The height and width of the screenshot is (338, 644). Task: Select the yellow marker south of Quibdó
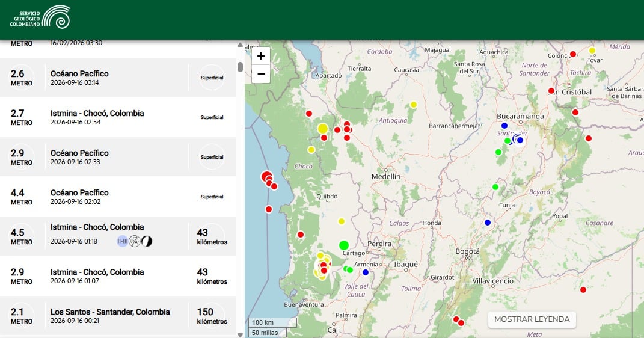pyautogui.click(x=342, y=221)
